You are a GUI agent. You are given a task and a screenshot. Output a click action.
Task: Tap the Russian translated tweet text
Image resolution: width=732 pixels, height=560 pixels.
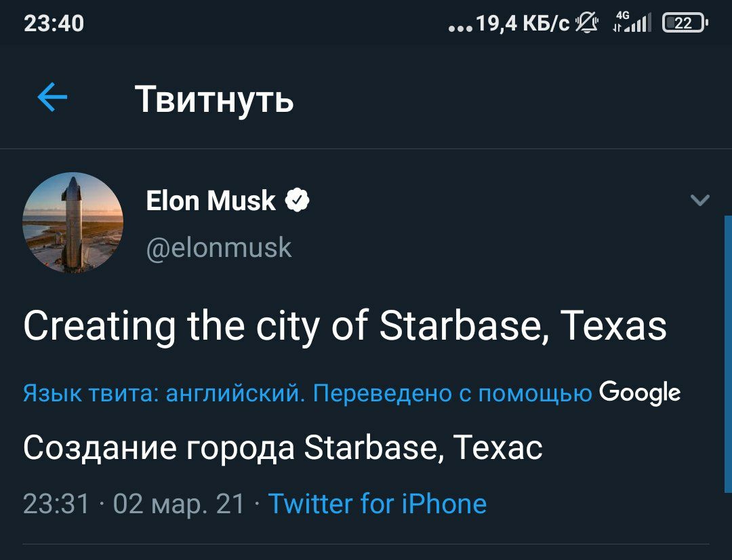[x=283, y=447]
